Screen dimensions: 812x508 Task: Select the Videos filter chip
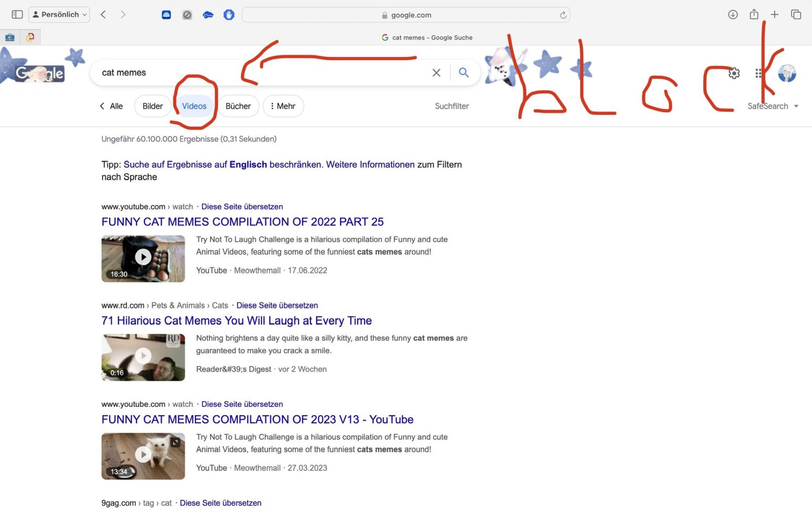click(194, 106)
